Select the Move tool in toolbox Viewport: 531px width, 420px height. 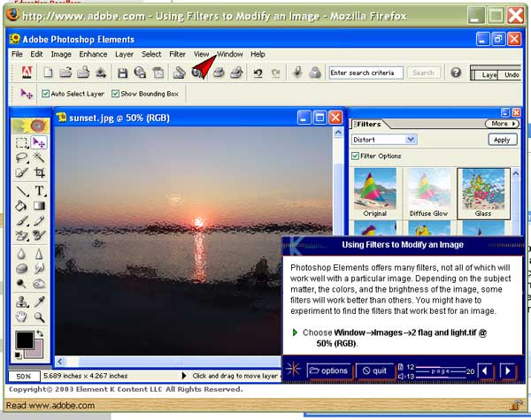(39, 142)
